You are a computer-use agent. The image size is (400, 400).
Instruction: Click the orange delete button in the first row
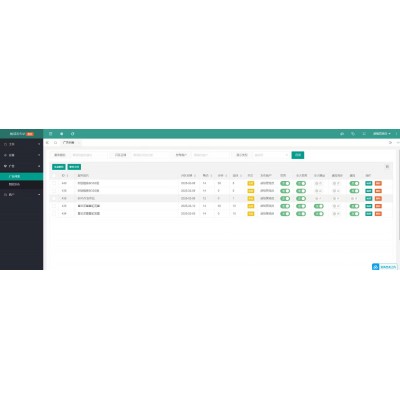point(378,183)
